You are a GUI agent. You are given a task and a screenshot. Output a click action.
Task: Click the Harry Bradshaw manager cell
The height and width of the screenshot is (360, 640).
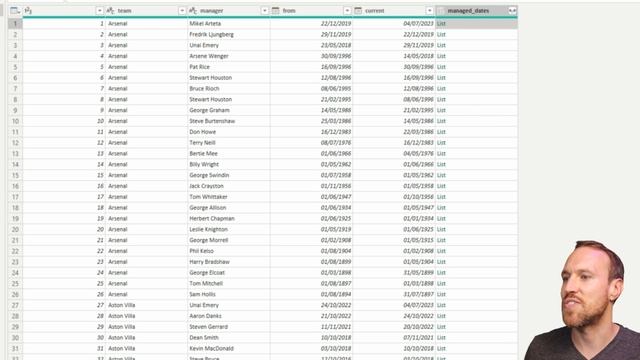coord(229,262)
